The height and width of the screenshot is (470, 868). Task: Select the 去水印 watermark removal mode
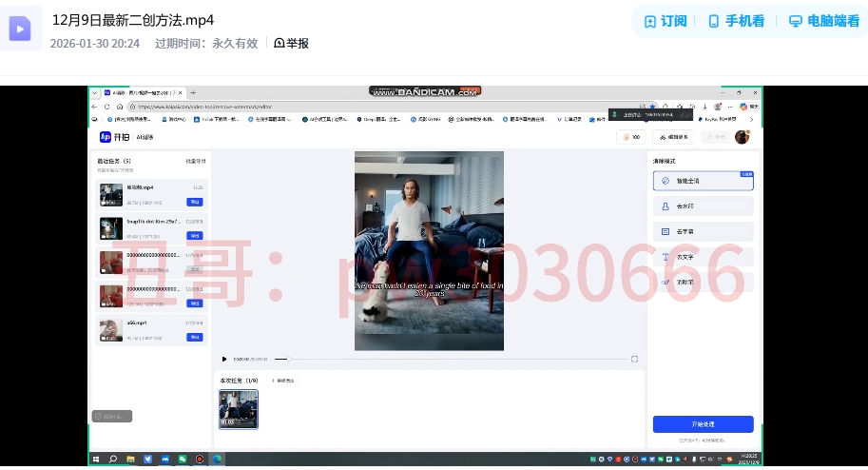click(x=703, y=206)
